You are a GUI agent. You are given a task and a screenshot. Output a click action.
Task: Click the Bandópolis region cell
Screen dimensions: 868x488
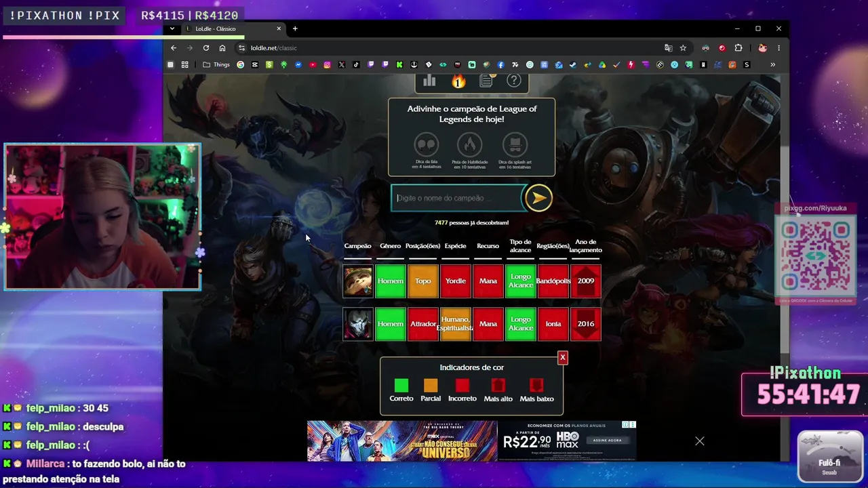(553, 281)
